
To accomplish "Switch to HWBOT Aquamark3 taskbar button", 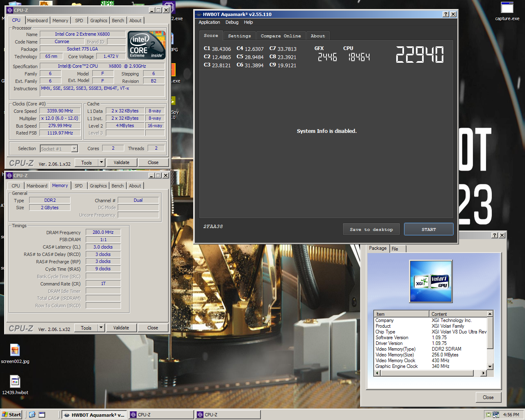I will tap(94, 415).
